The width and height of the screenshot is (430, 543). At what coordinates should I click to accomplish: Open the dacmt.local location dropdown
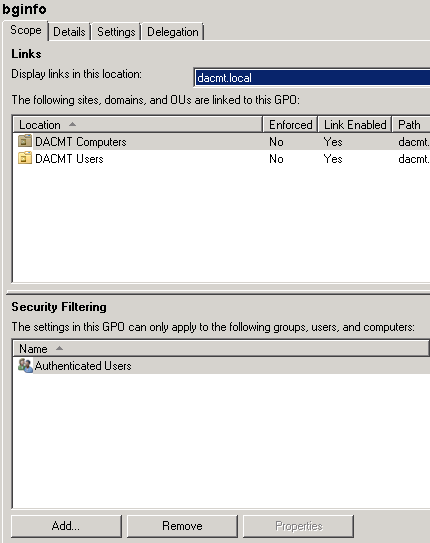click(312, 78)
